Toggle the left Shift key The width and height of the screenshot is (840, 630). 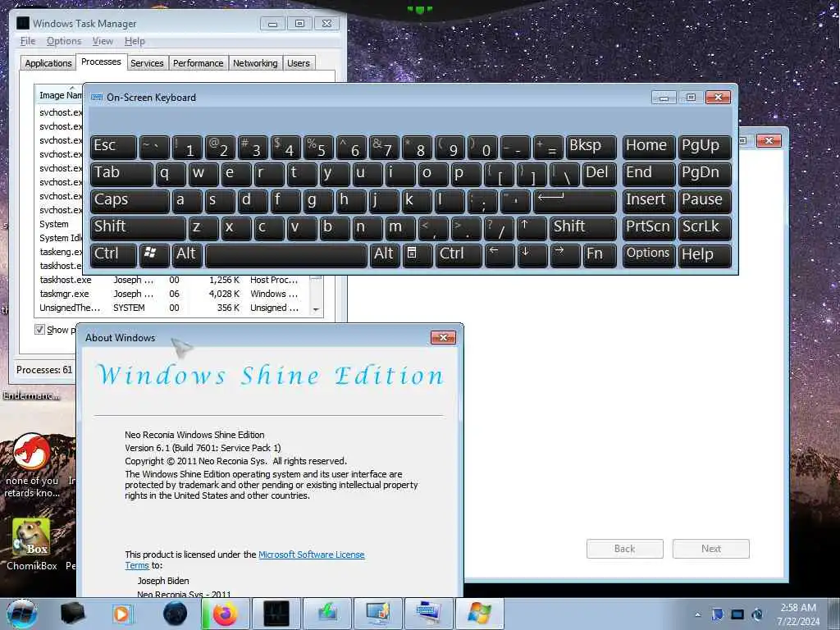[x=138, y=228]
